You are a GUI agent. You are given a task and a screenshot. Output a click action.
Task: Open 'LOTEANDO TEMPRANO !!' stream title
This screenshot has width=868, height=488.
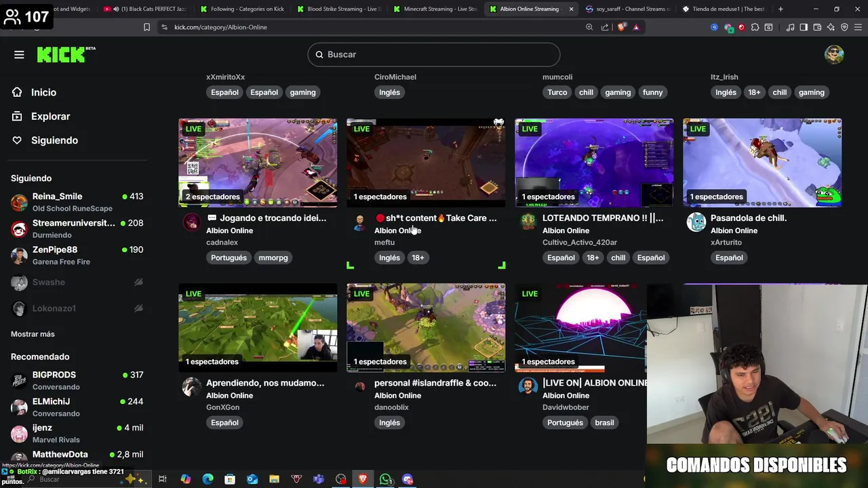603,218
